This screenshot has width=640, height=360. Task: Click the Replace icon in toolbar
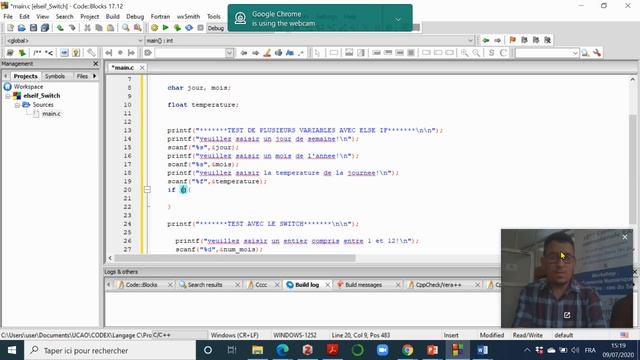[x=138, y=28]
